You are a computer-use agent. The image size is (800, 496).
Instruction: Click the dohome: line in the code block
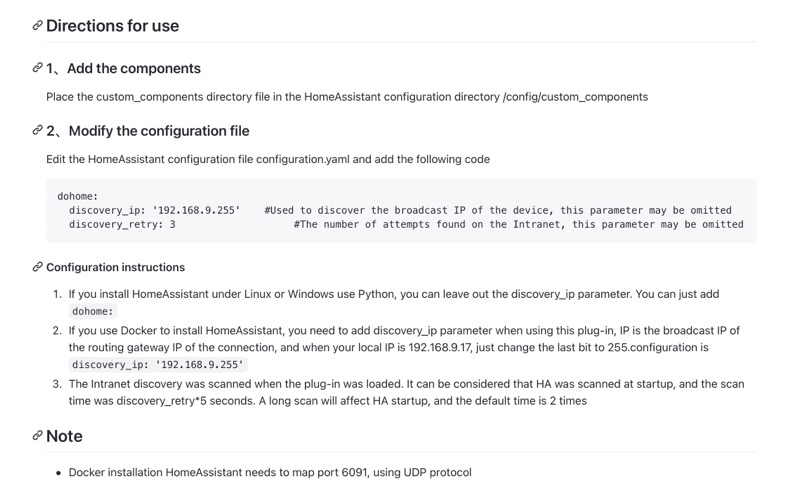78,196
